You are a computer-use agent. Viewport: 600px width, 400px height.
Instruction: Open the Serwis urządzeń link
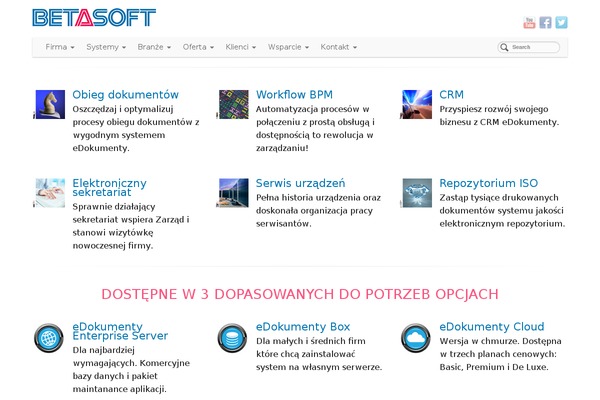pos(300,183)
